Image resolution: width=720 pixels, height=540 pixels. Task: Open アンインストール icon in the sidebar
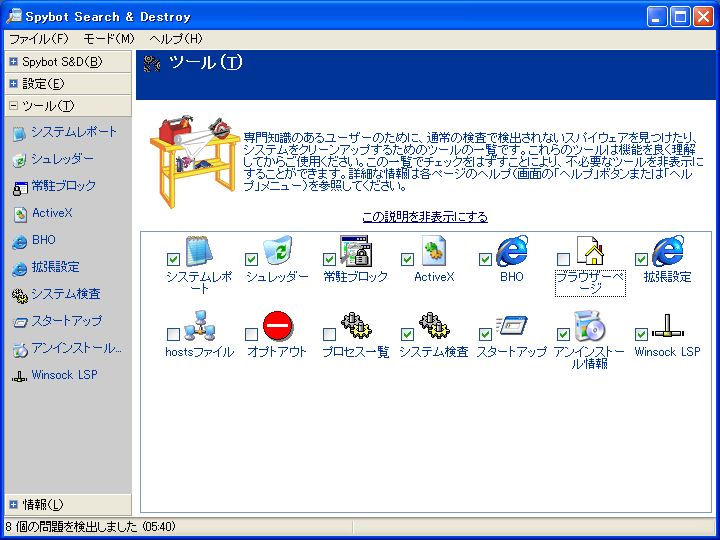coord(19,350)
